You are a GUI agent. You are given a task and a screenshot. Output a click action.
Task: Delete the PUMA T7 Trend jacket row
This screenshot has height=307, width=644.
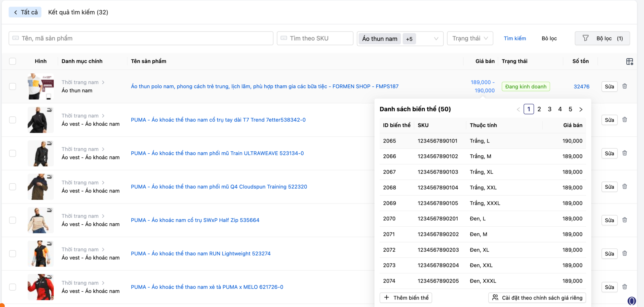click(625, 120)
